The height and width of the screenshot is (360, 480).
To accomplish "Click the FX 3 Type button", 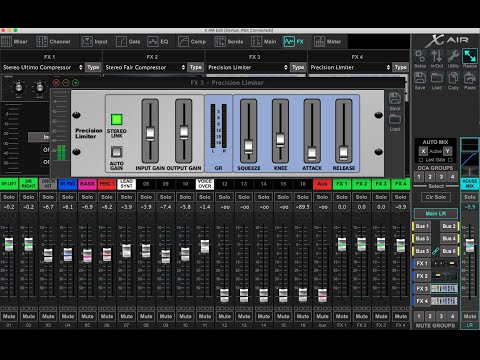I will click(298, 67).
